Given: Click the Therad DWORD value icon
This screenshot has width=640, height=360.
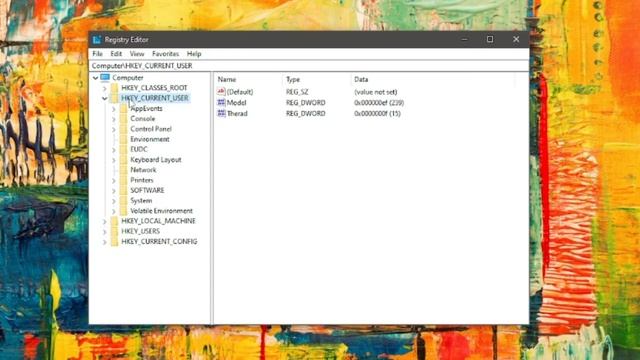Looking at the screenshot, I should point(221,113).
